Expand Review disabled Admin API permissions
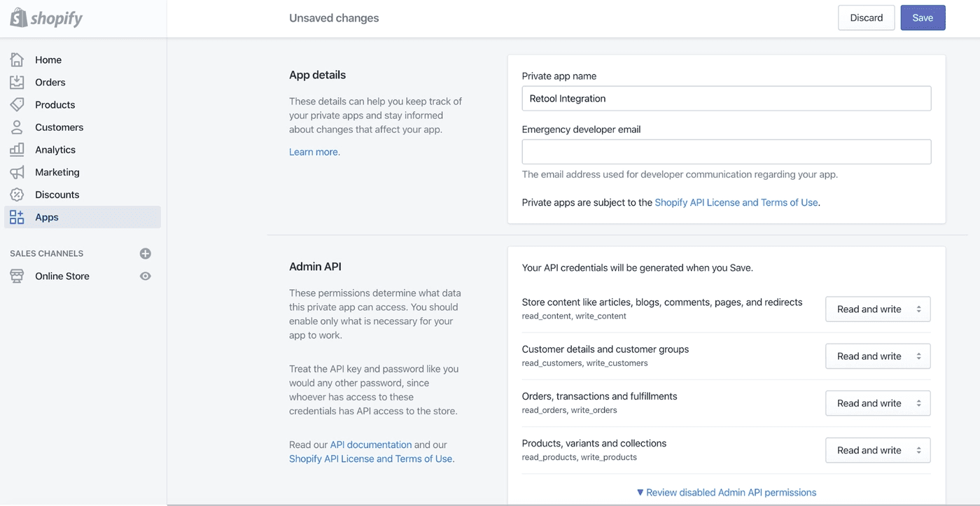The image size is (980, 506). (727, 493)
